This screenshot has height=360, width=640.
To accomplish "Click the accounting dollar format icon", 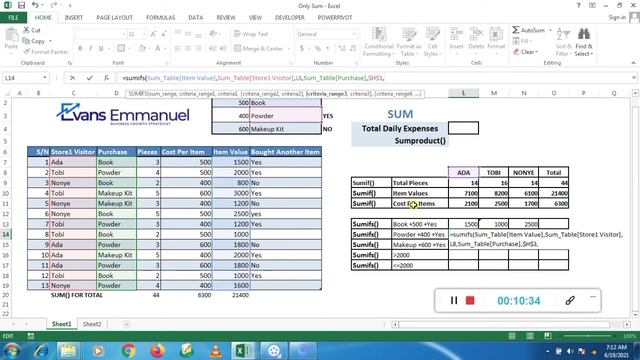I will (x=302, y=48).
